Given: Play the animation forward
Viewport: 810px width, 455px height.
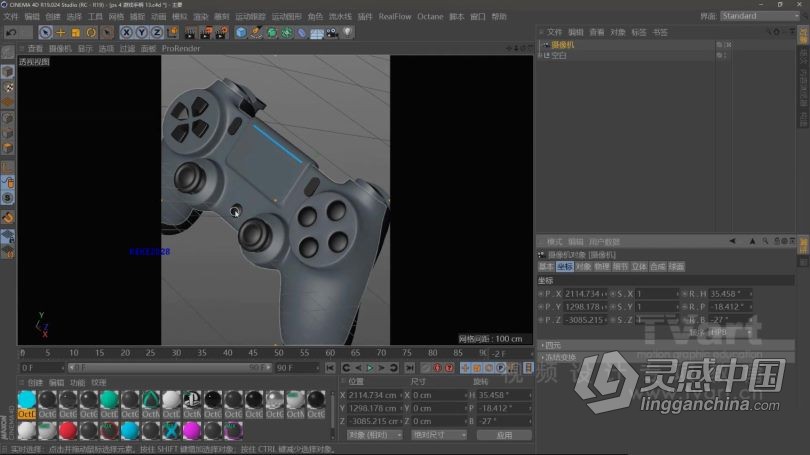Looking at the screenshot, I should (x=370, y=368).
